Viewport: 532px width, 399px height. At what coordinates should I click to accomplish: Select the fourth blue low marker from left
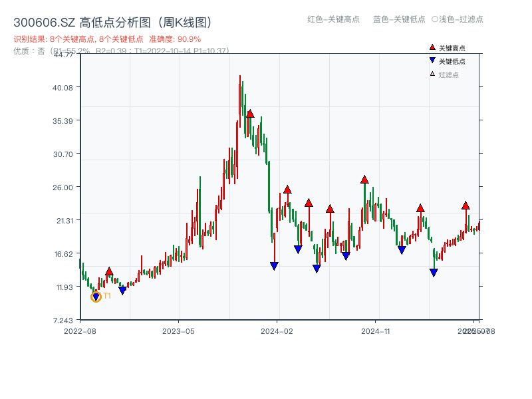tap(298, 249)
